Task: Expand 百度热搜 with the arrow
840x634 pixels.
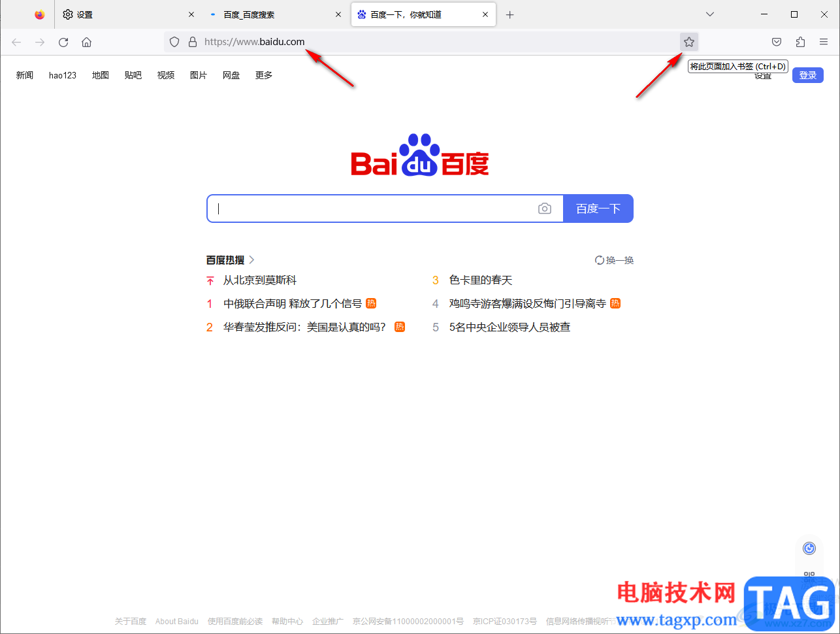Action: [x=252, y=260]
